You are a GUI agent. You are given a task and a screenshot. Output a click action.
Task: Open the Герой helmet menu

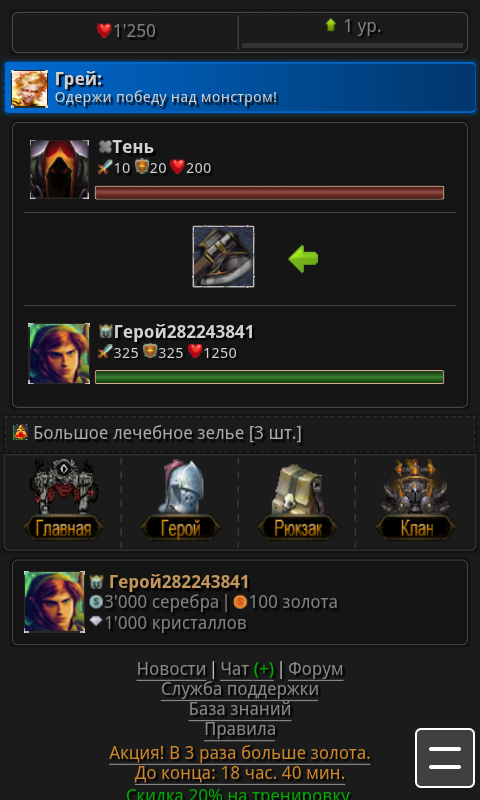[x=181, y=500]
